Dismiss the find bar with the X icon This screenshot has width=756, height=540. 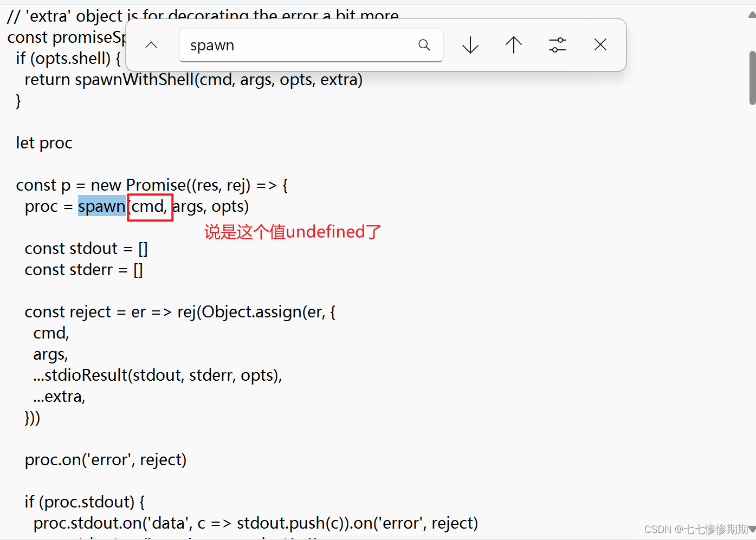[600, 45]
